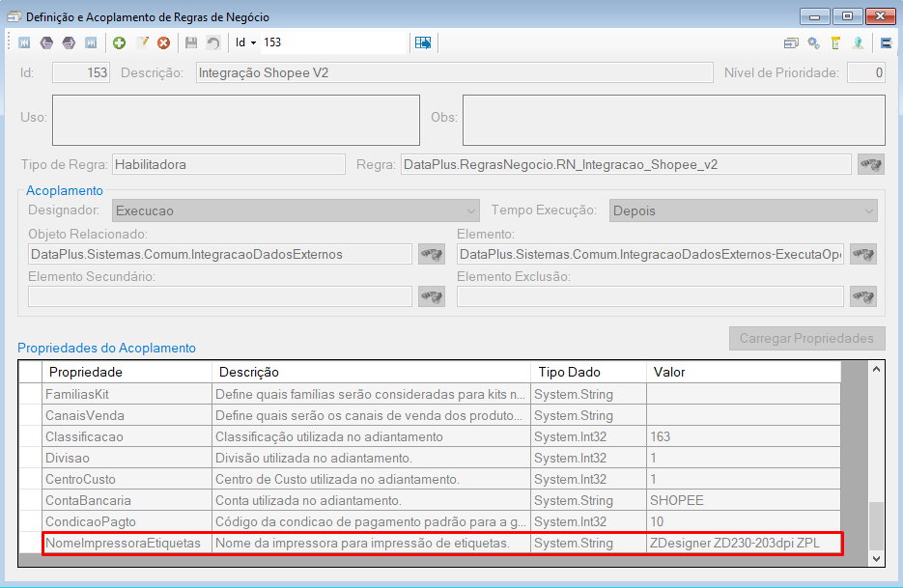
Task: Save record floppy disk icon
Action: coord(191,42)
